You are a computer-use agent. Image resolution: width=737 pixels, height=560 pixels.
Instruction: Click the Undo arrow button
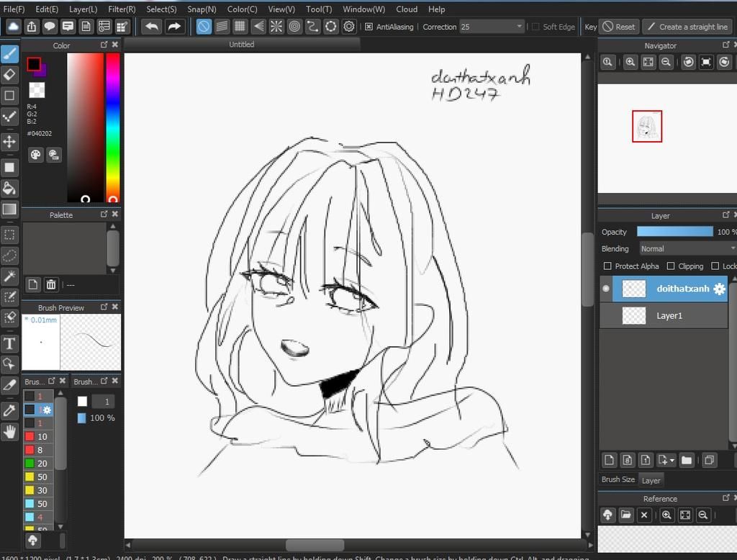[x=151, y=27]
